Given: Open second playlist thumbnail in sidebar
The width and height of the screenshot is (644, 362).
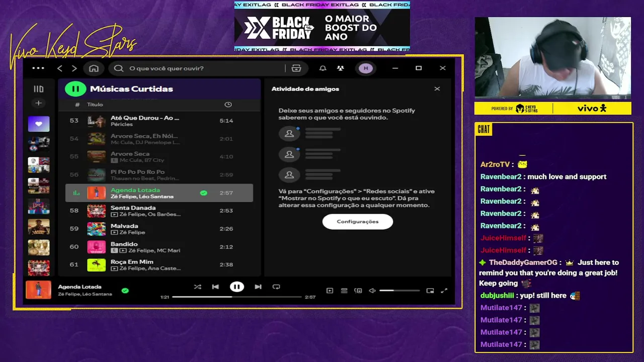Looking at the screenshot, I should (x=39, y=144).
